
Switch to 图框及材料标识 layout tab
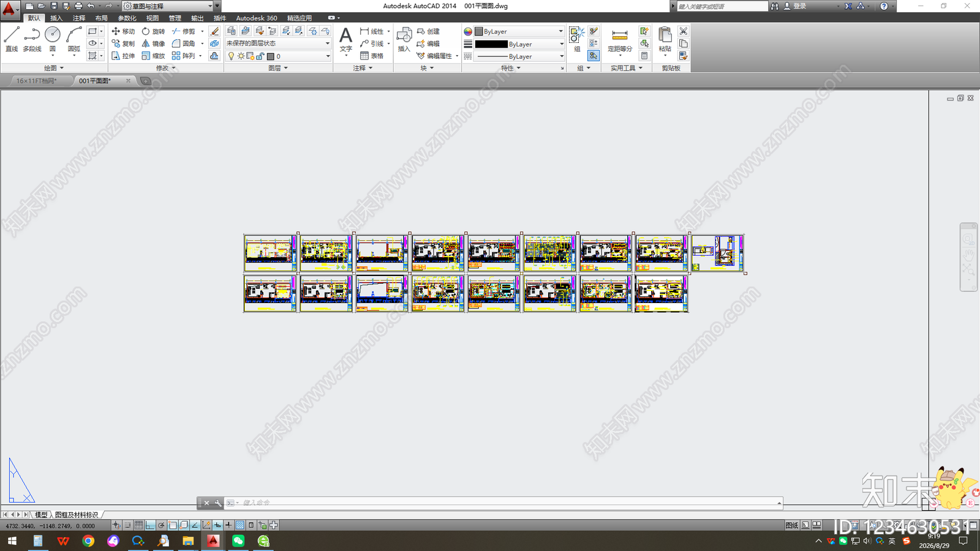coord(77,515)
